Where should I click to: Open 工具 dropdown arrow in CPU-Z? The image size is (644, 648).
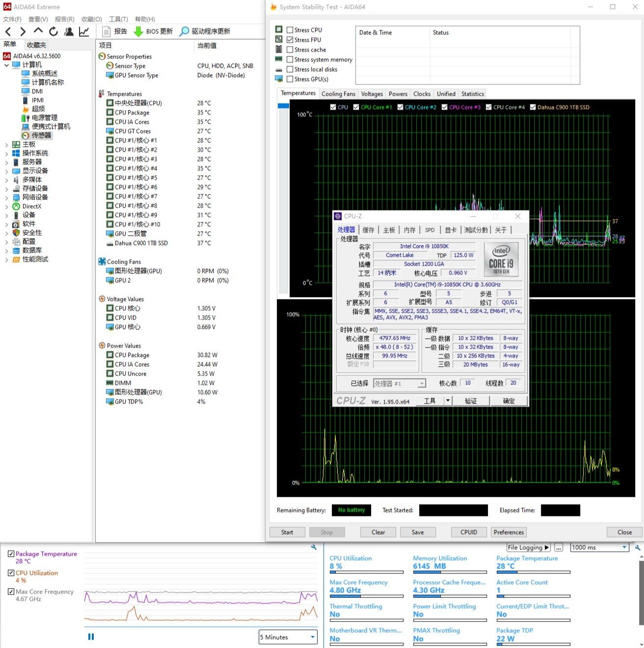coord(448,401)
